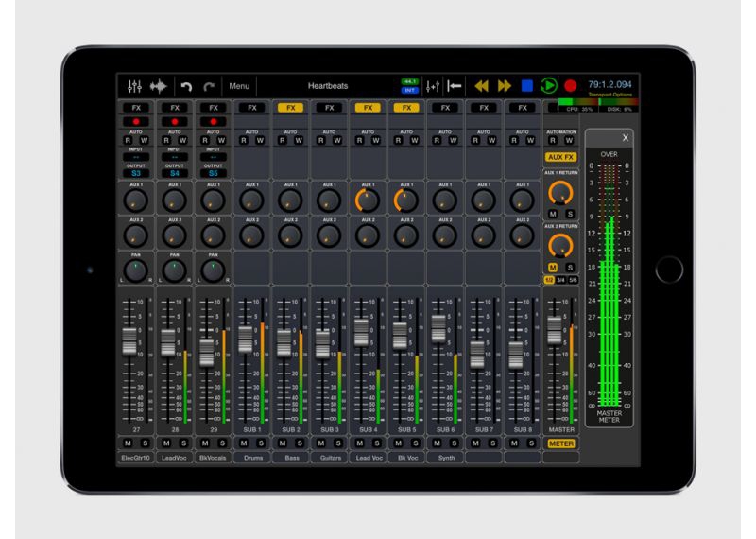Click the undo arrow

186,86
